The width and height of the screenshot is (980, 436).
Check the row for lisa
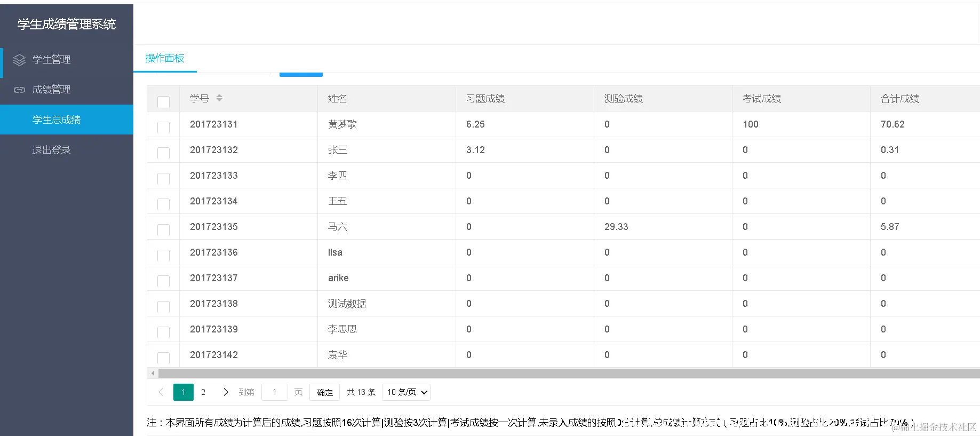pos(164,255)
